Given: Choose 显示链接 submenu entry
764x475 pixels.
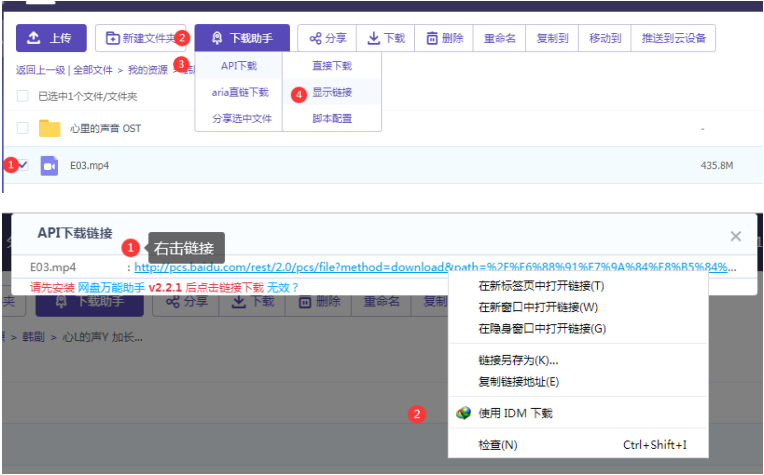Looking at the screenshot, I should tap(332, 92).
